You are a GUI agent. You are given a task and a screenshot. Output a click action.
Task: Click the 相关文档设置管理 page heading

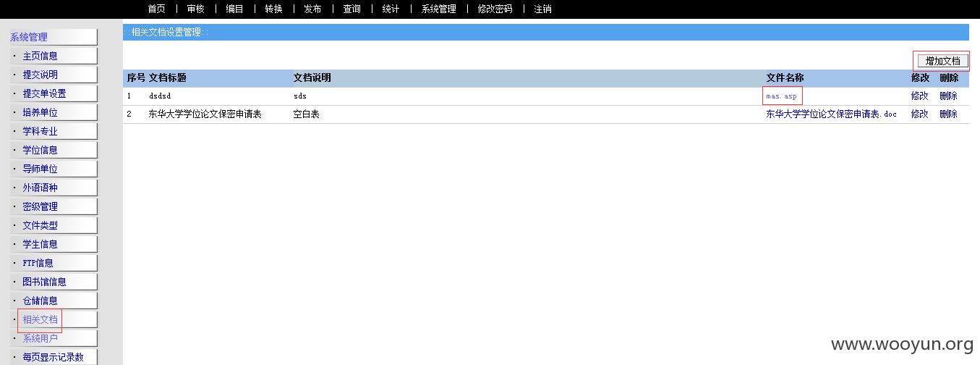[x=166, y=33]
